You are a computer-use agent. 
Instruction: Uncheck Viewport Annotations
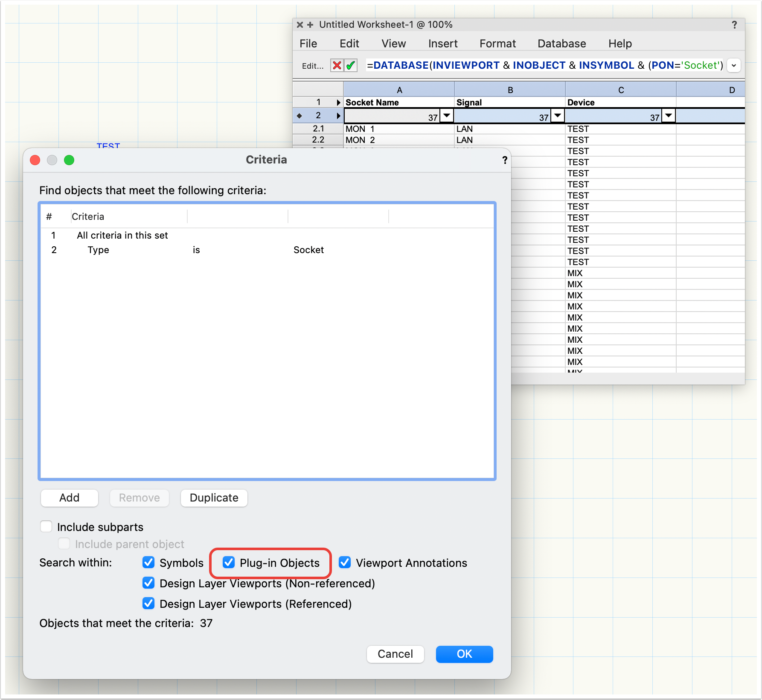[345, 563]
